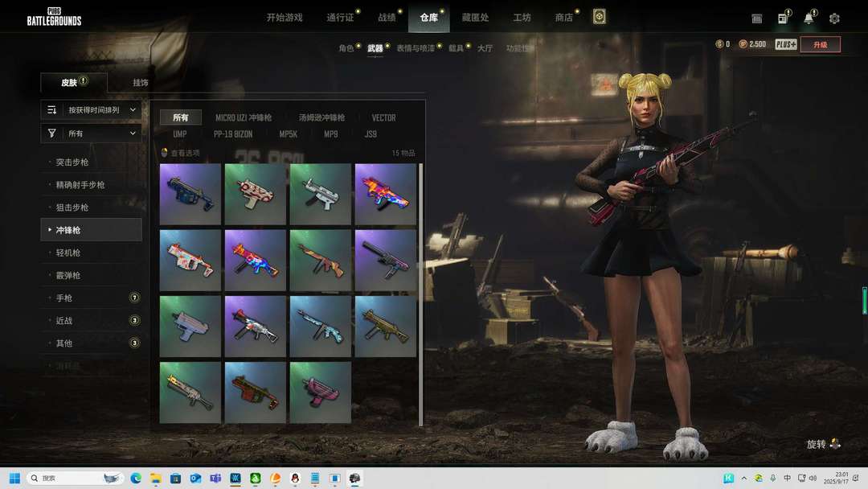Screen dimensions: 868x489
Task: Select the 冲锋枪 weapon category
Action: (92, 230)
